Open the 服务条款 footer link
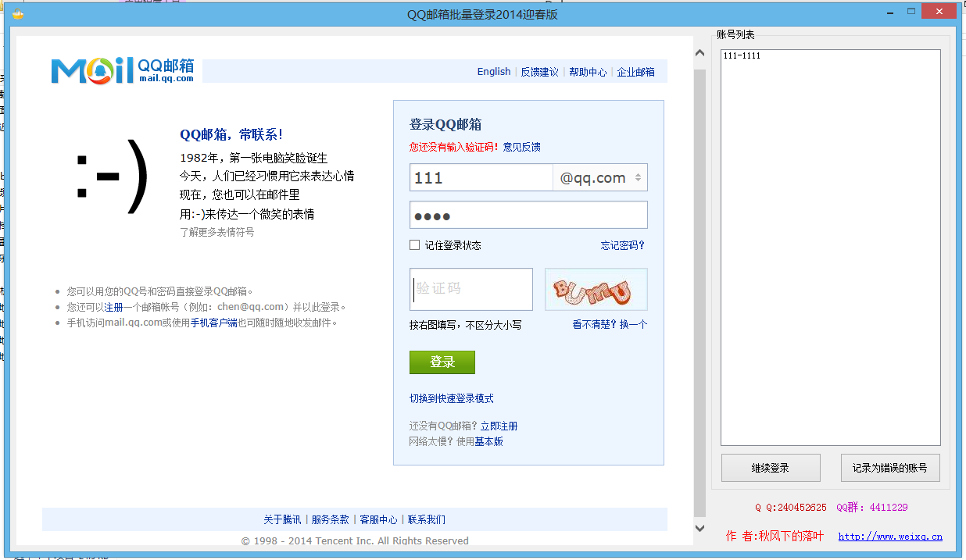Viewport: 966px width, 560px height. tap(331, 519)
